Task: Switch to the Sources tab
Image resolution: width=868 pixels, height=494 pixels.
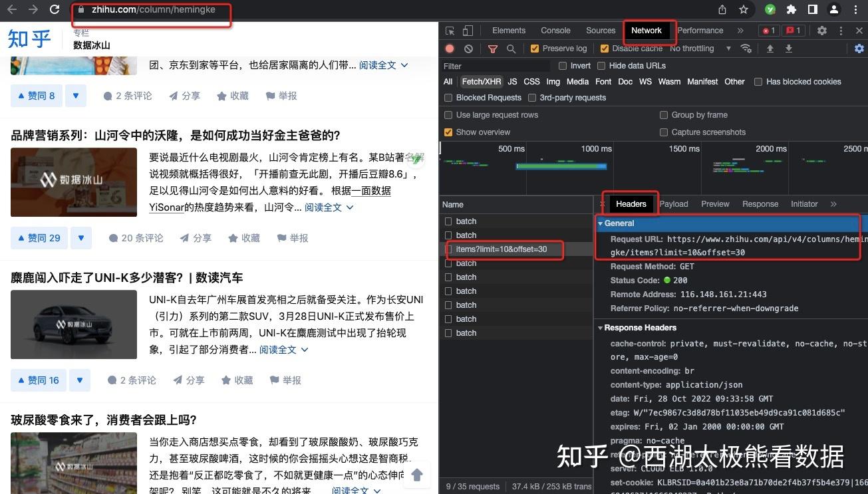Action: [x=601, y=31]
